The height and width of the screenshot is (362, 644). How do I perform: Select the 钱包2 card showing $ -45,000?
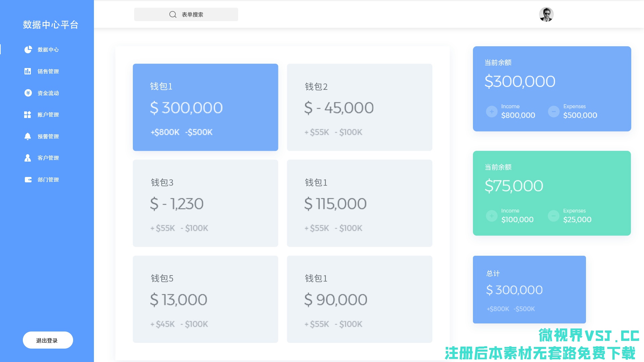click(360, 107)
